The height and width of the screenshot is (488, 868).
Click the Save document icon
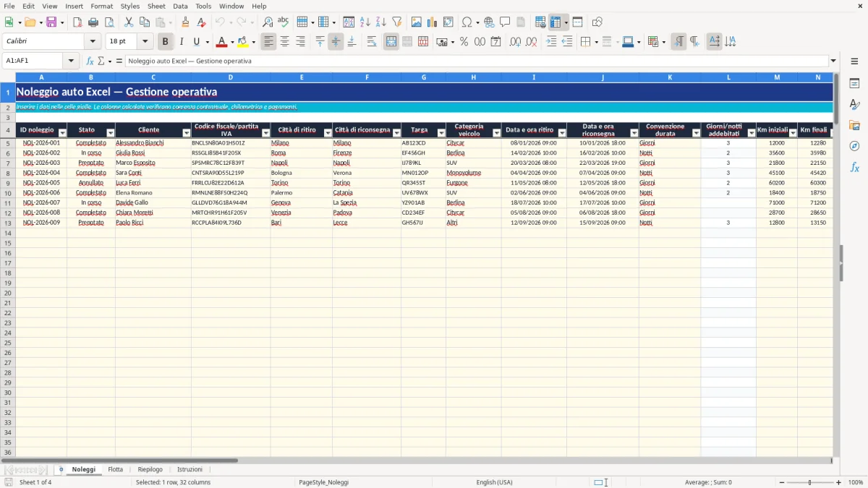(x=51, y=22)
